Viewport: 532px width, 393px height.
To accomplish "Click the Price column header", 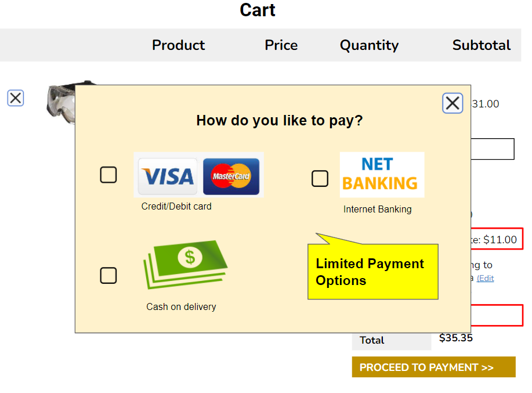I will point(281,45).
